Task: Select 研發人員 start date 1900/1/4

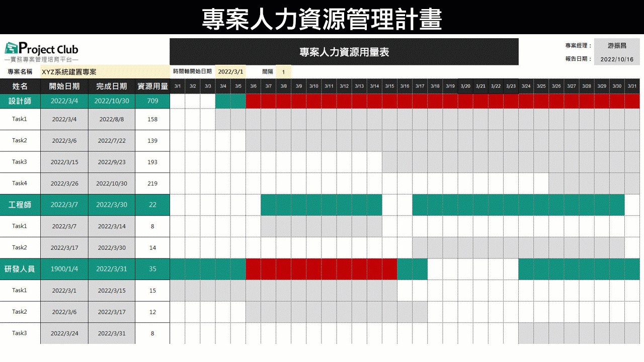Action: pyautogui.click(x=64, y=269)
